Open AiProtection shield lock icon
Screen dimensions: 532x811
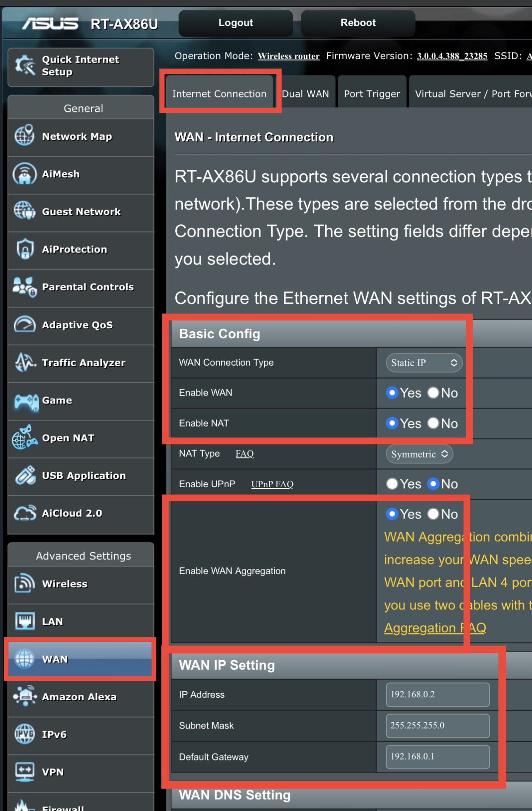(25, 249)
